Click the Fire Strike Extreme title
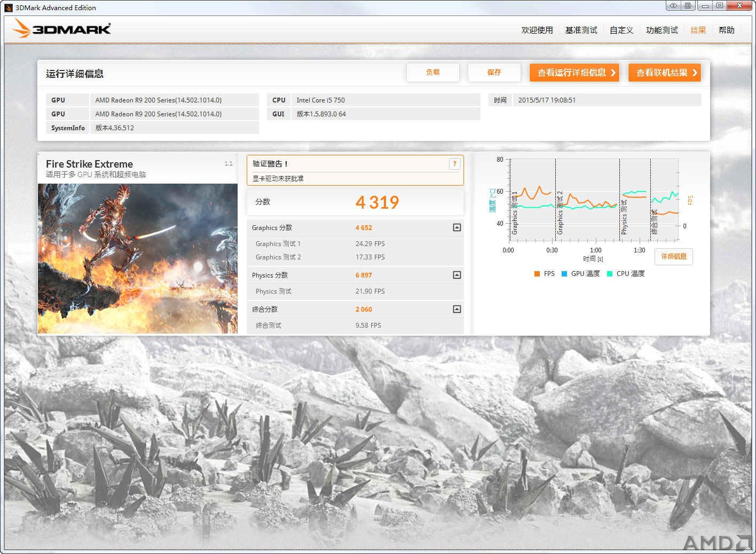The image size is (756, 554). (x=89, y=164)
